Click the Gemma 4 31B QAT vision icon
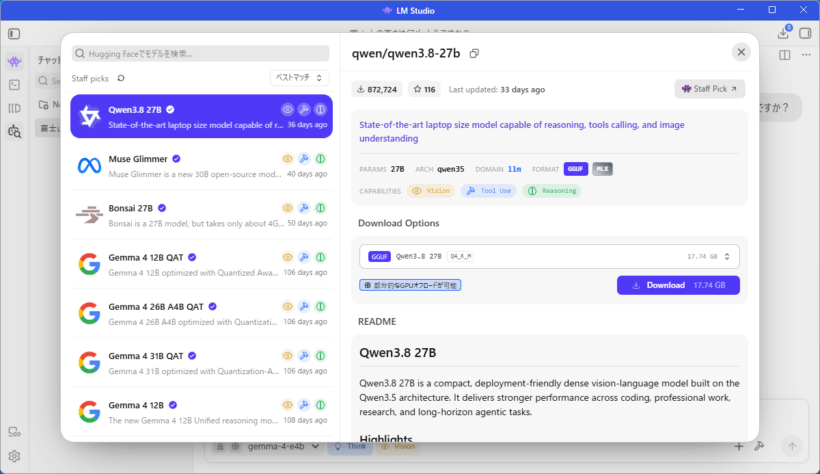Viewport: 820px width, 474px height. coord(287,356)
